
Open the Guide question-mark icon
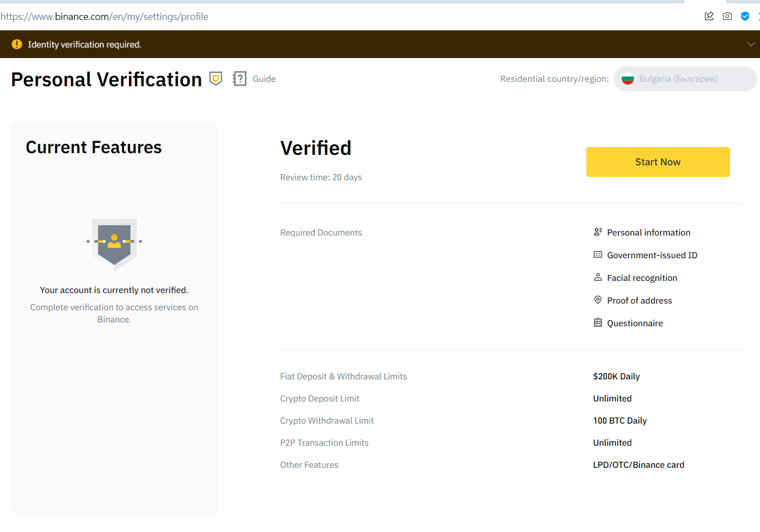[240, 79]
